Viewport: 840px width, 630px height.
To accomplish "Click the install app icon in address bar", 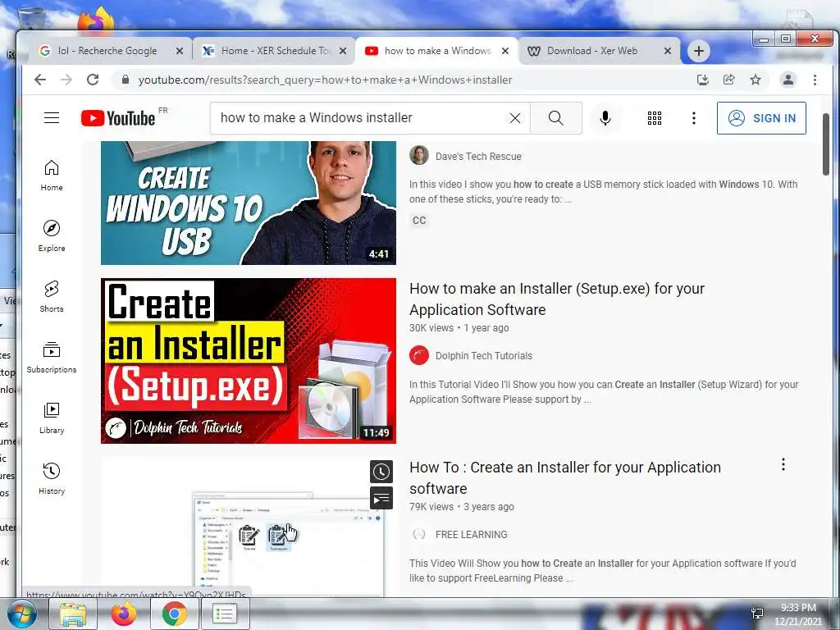I will coord(703,80).
